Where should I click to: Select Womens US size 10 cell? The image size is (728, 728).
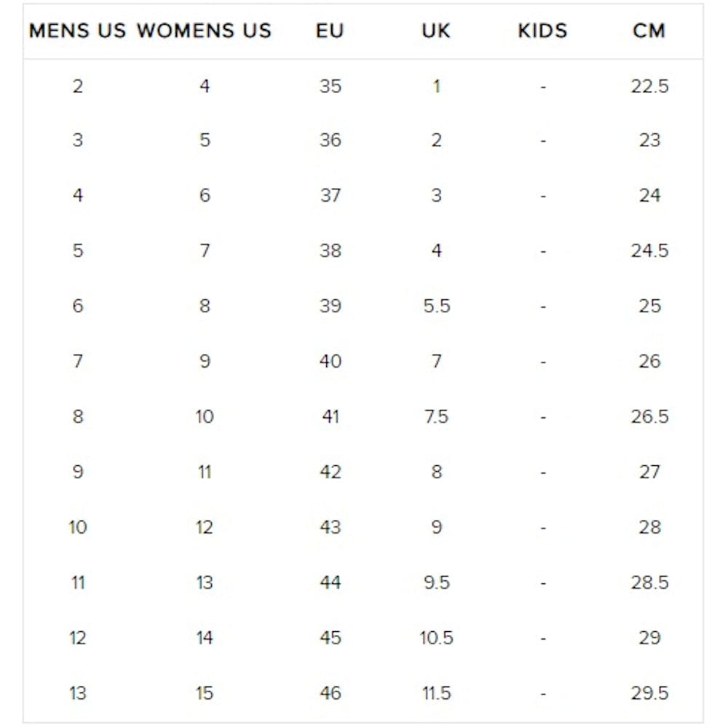(205, 416)
